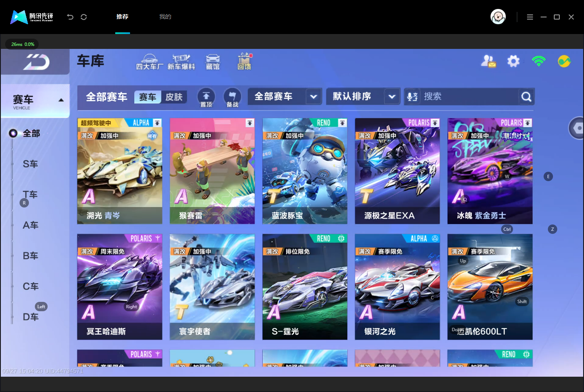The width and height of the screenshot is (584, 392).
Task: Click the hexagon floating button on the right edge
Action: (576, 128)
